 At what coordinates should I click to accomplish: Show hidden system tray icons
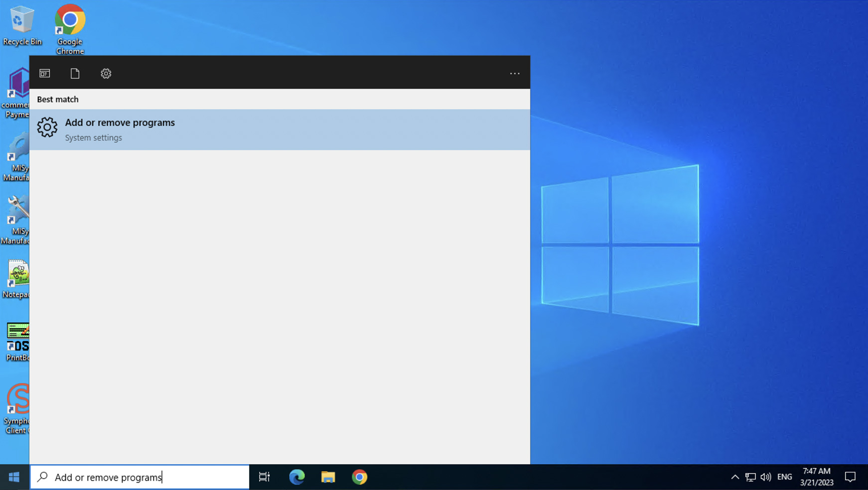(734, 477)
